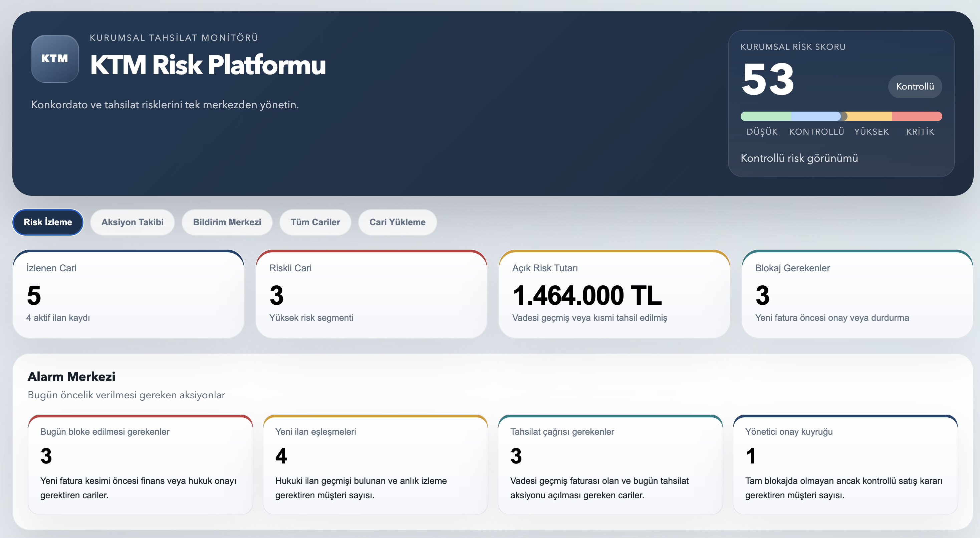This screenshot has width=980, height=538.
Task: Open Tahsilat çağrısı gerekenler alarm card
Action: 610,464
